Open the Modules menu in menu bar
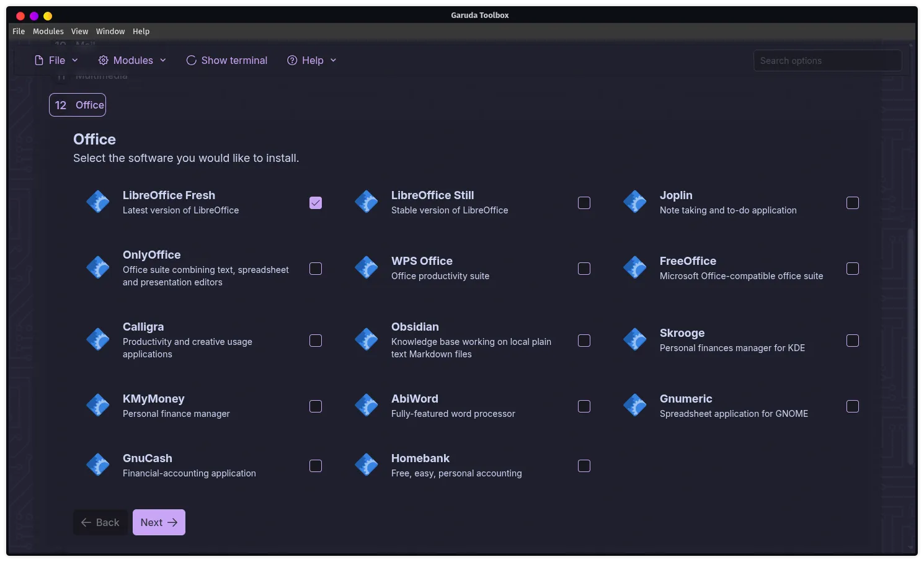Screen dimensions: 924x562 coord(48,31)
